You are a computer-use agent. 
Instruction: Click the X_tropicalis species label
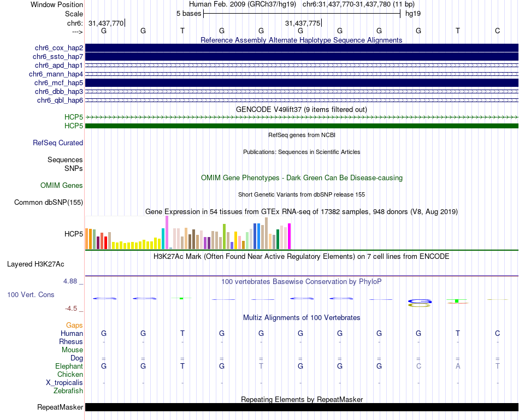click(x=64, y=383)
